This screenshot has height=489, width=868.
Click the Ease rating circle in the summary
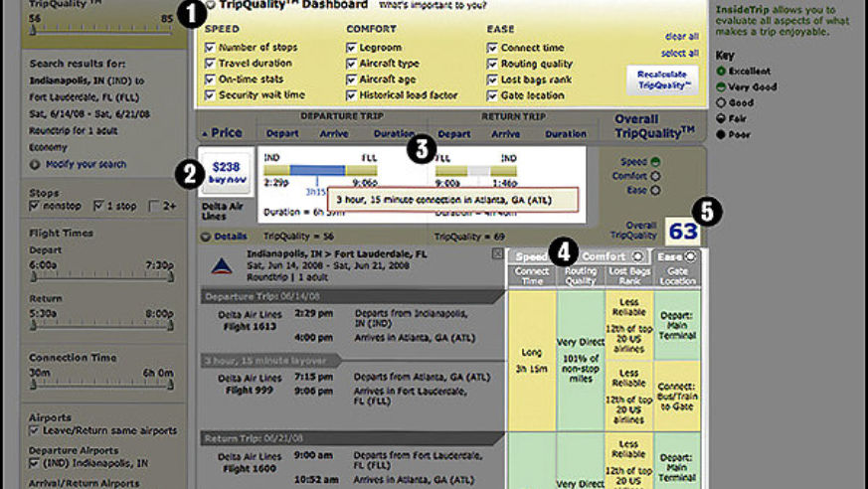pyautogui.click(x=655, y=190)
